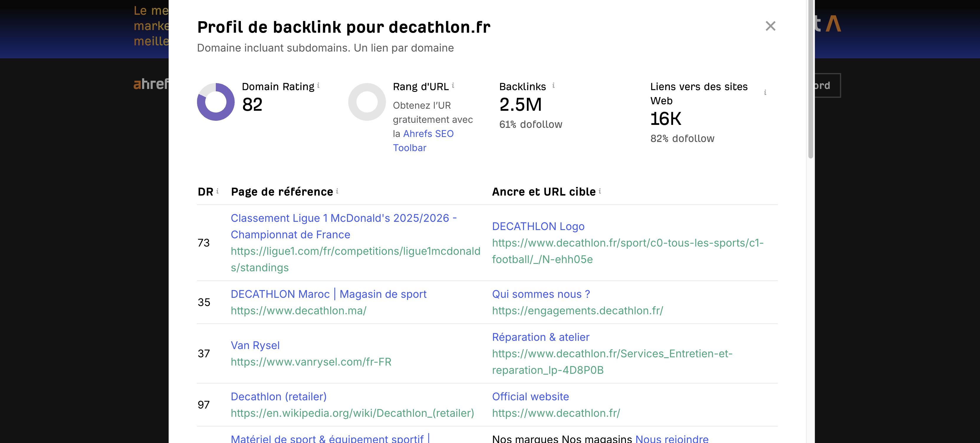The height and width of the screenshot is (443, 980).
Task: Click DR value 97 in the Wikipedia row
Action: 203,405
